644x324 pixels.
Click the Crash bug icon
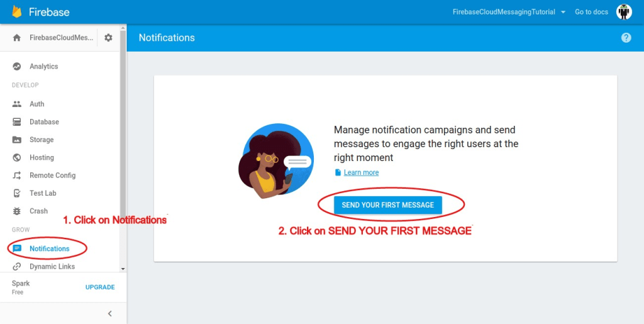17,211
